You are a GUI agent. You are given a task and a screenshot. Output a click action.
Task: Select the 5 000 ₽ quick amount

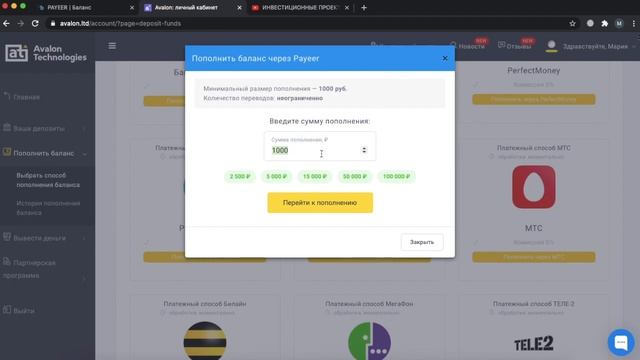click(276, 176)
